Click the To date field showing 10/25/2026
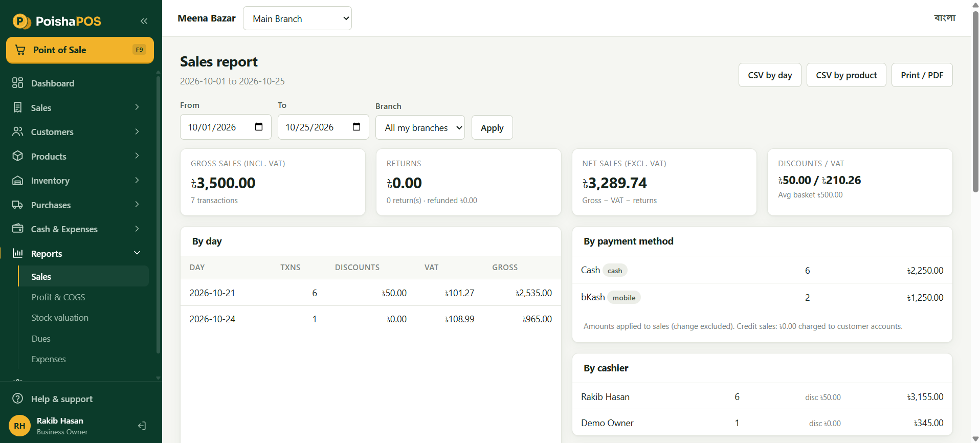 [x=323, y=127]
